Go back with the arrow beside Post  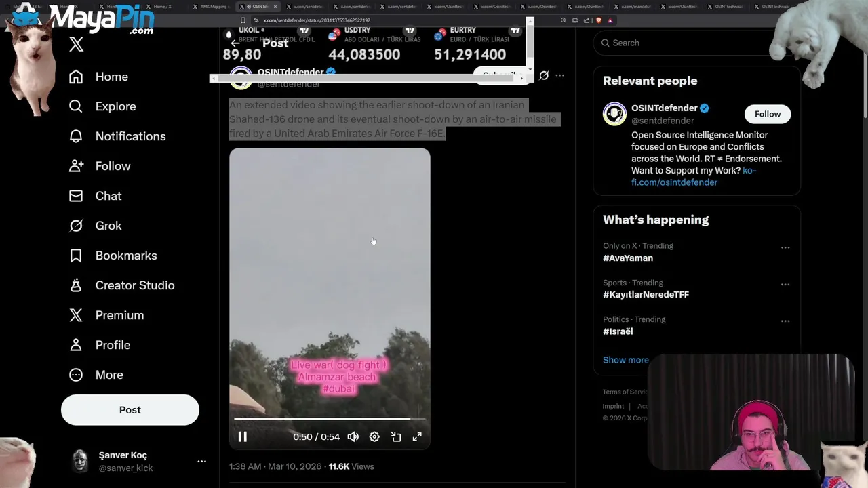click(235, 43)
